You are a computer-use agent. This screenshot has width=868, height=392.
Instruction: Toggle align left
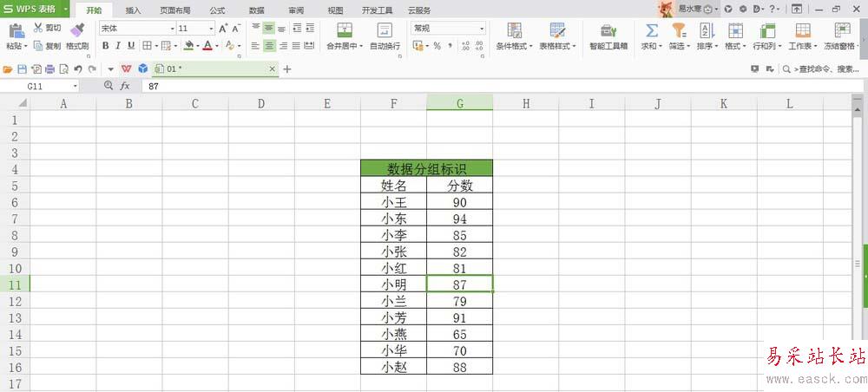click(255, 46)
